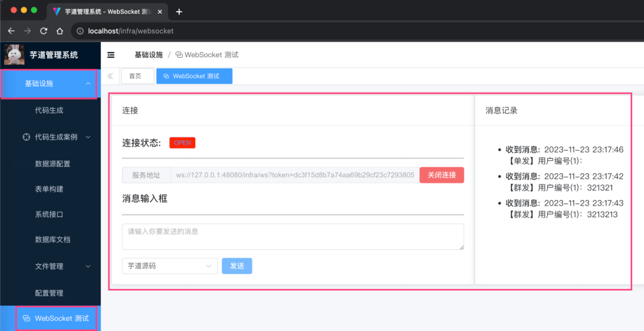644x331 pixels.
Task: Click the browser back arrow
Action: [11, 31]
